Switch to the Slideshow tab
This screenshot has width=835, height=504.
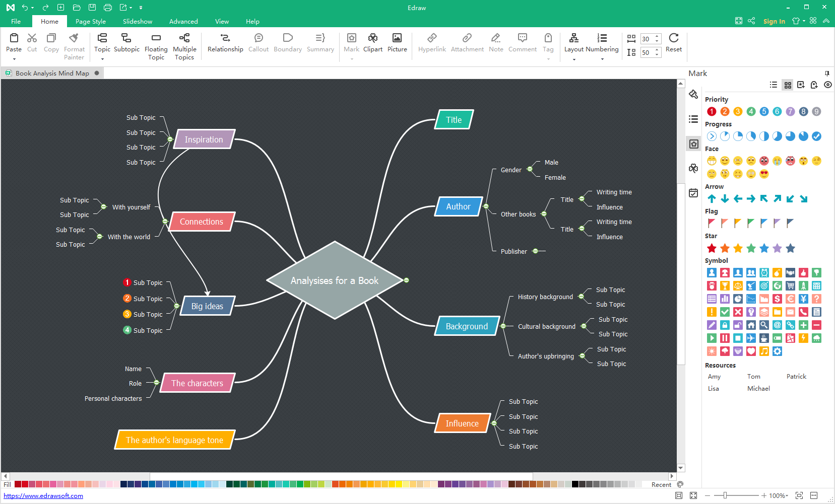tap(138, 22)
